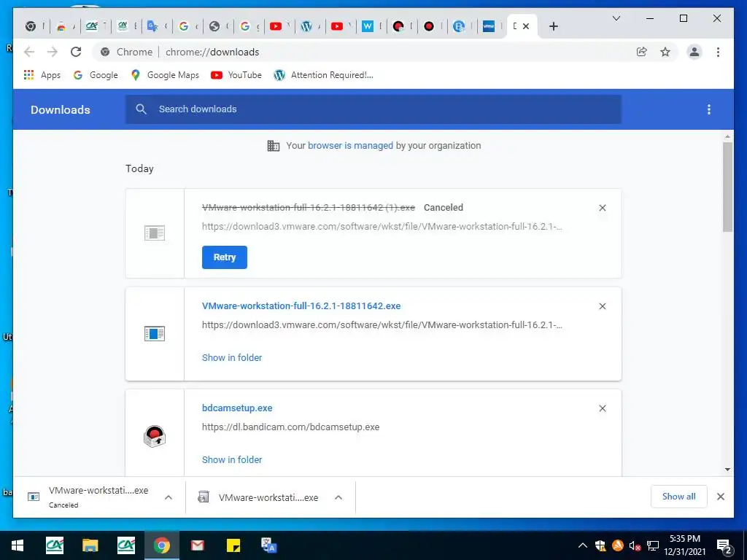The height and width of the screenshot is (560, 747).
Task: Open Windows Start menu
Action: [x=18, y=545]
